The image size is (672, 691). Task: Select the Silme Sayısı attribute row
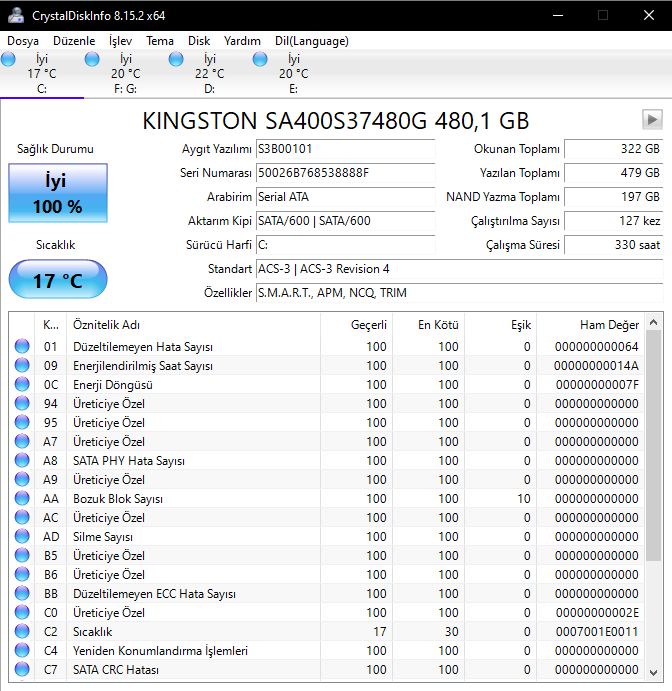pyautogui.click(x=190, y=537)
